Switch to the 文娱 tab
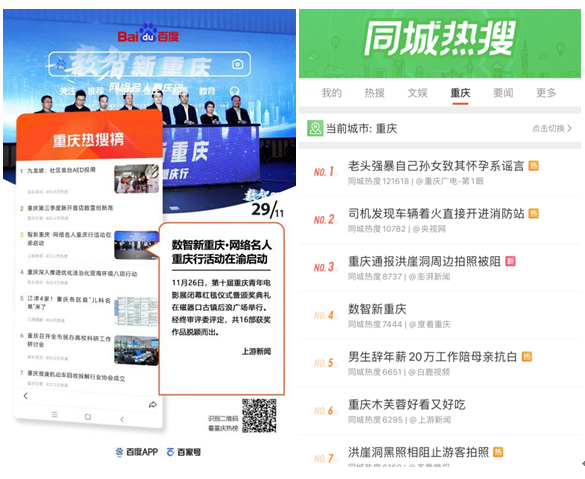 [417, 93]
